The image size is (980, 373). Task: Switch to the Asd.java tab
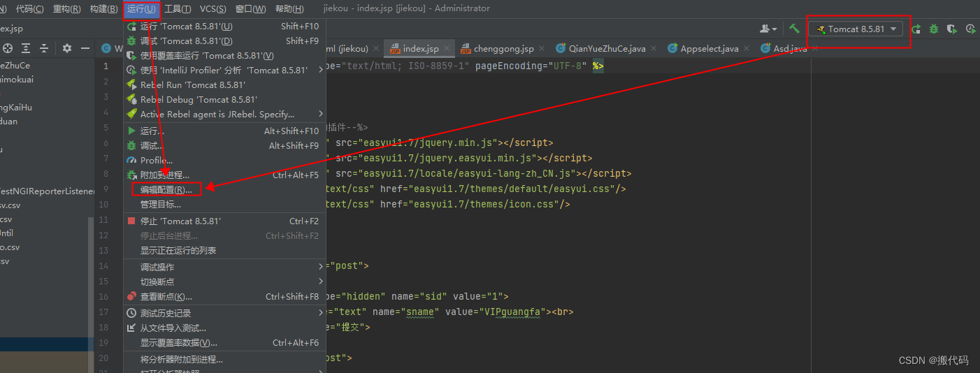791,49
